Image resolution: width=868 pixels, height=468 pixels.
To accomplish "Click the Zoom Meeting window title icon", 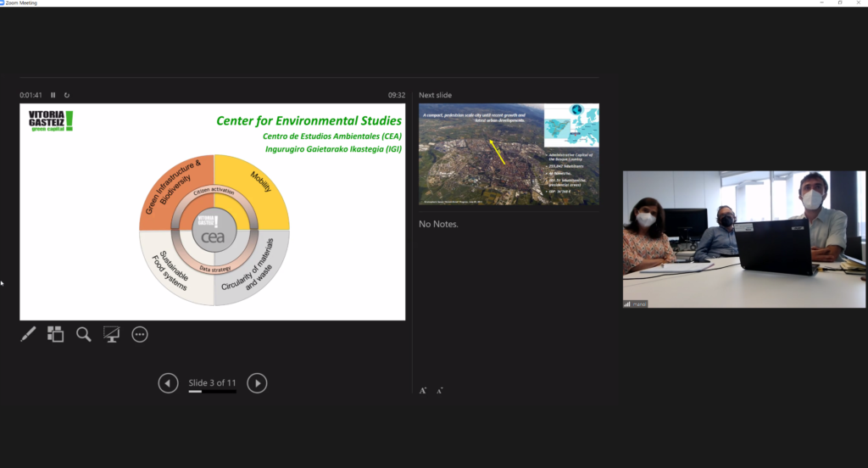I will (x=3, y=3).
